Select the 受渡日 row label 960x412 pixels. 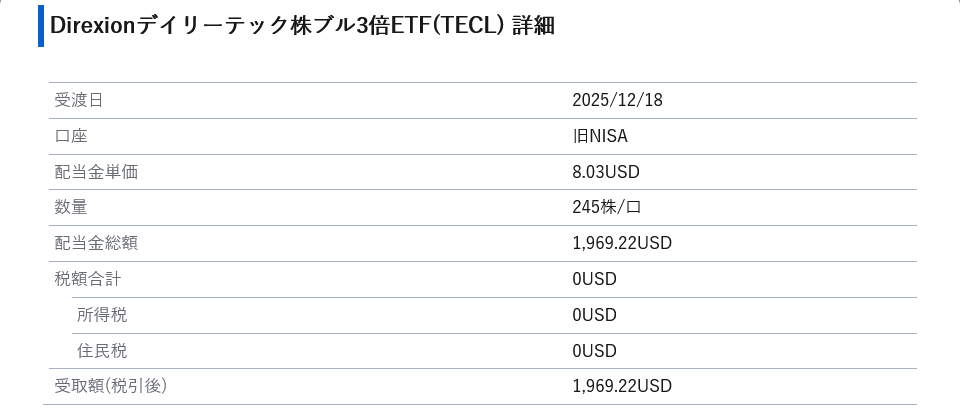[x=79, y=100]
